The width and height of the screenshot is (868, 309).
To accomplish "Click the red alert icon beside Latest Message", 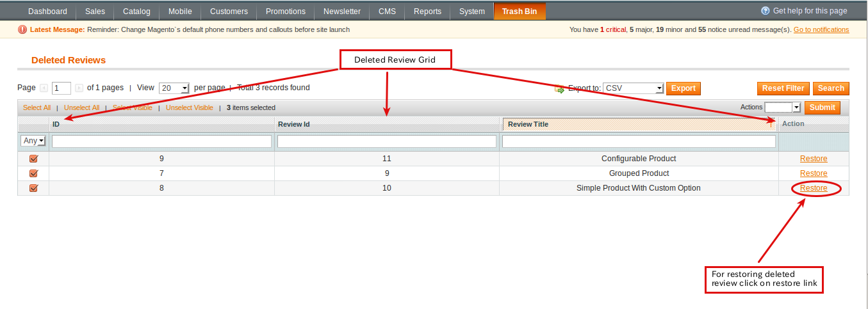I will (22, 29).
